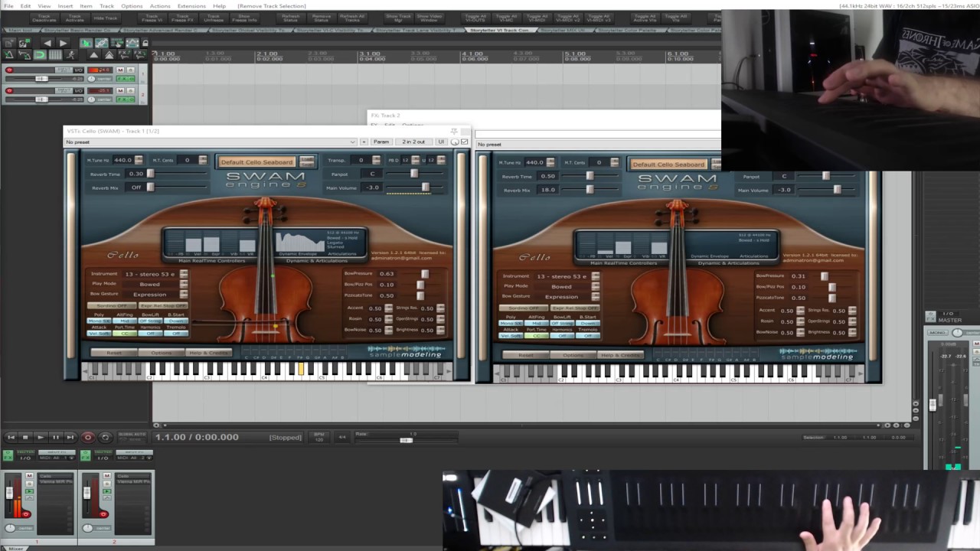Click the UI button in Track 1 FX window
Viewport: 980px width, 551px height.
441,142
